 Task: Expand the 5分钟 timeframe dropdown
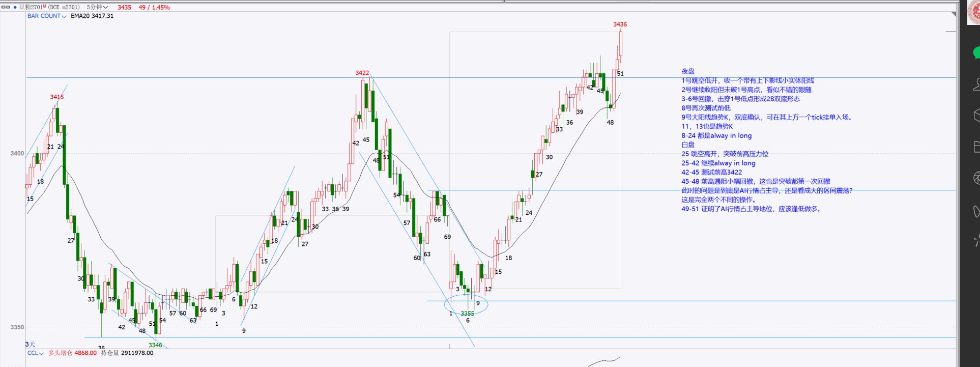pyautogui.click(x=97, y=7)
